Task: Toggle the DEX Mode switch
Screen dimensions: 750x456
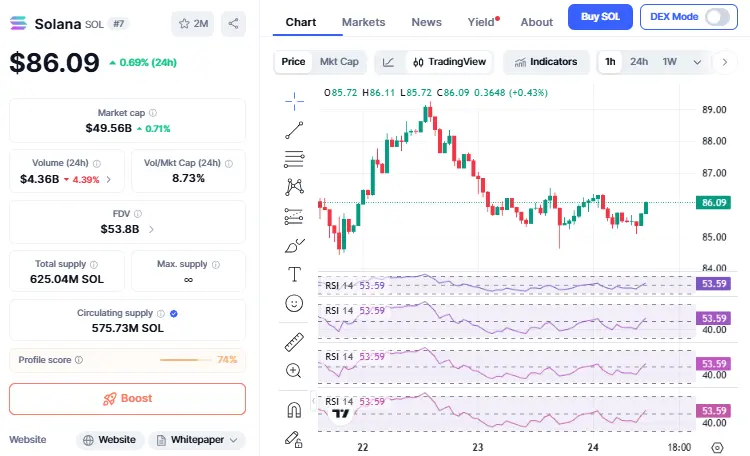Action: pyautogui.click(x=718, y=17)
